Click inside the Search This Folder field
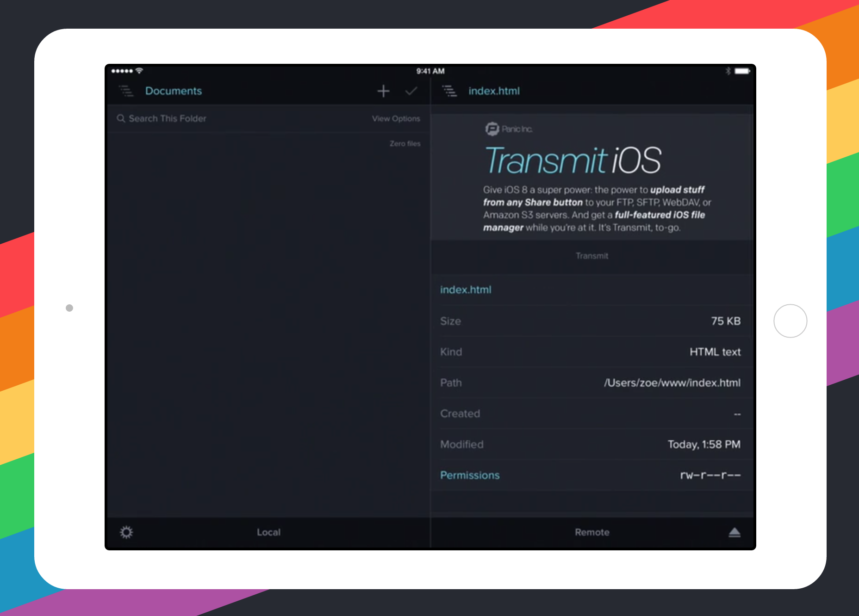The image size is (859, 616). tap(168, 118)
